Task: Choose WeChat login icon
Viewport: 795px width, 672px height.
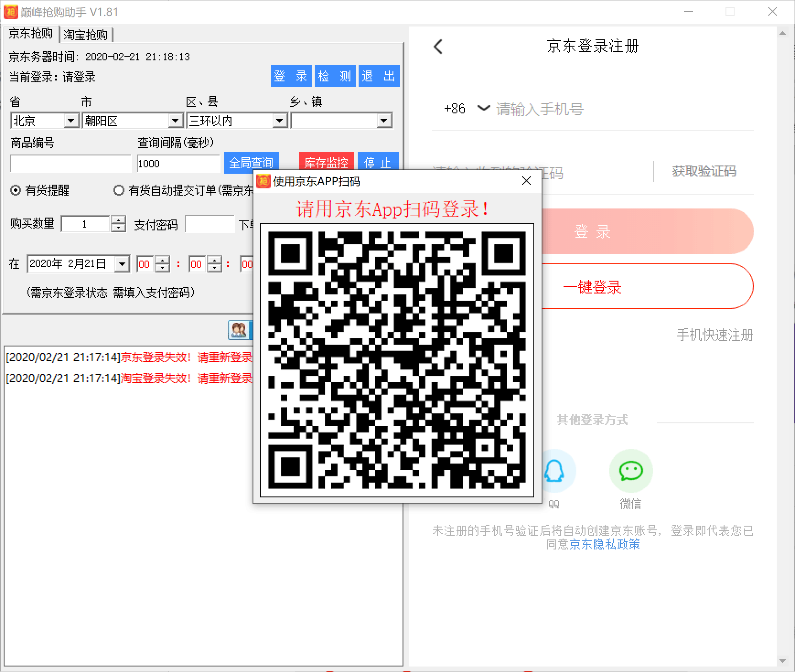Action: click(631, 471)
